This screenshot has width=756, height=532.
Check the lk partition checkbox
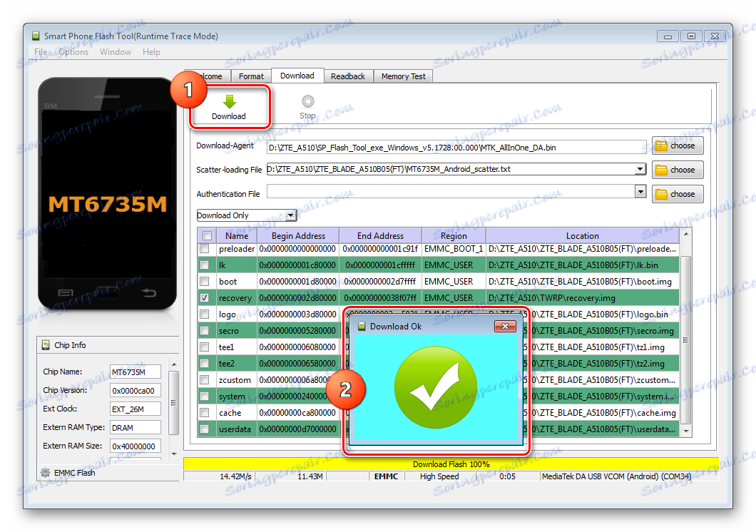(205, 265)
